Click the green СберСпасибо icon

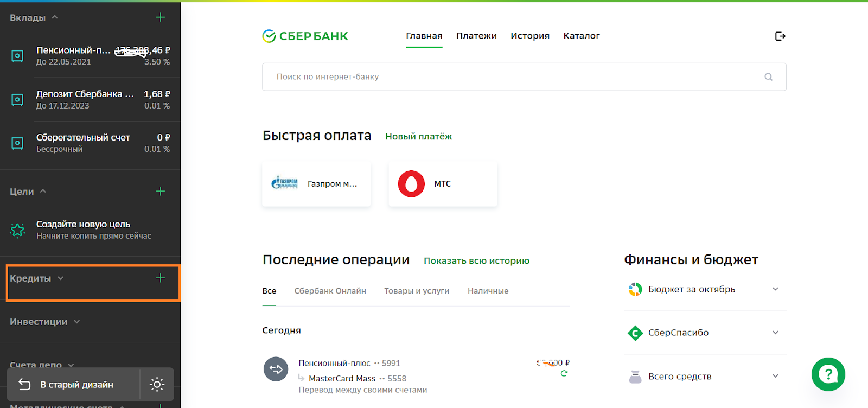pyautogui.click(x=635, y=333)
